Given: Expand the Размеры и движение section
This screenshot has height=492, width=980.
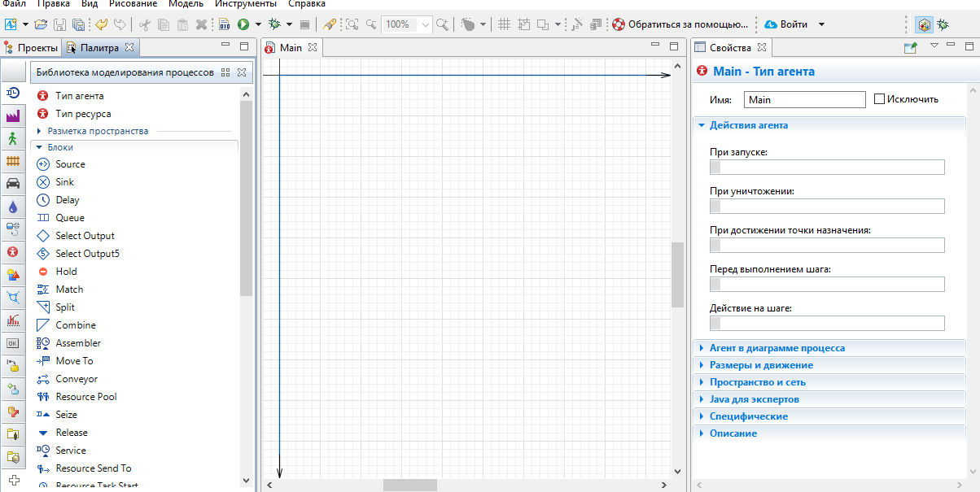Looking at the screenshot, I should pos(760,365).
